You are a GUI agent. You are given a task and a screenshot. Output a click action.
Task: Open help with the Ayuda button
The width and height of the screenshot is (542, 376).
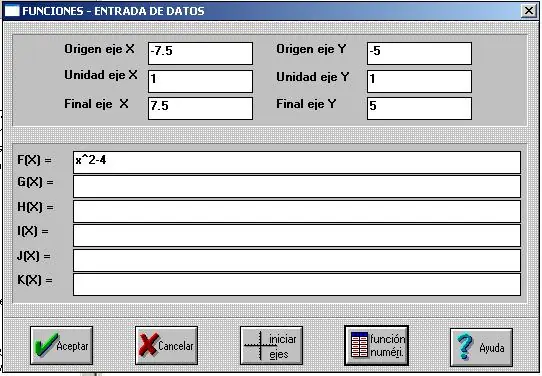(481, 347)
